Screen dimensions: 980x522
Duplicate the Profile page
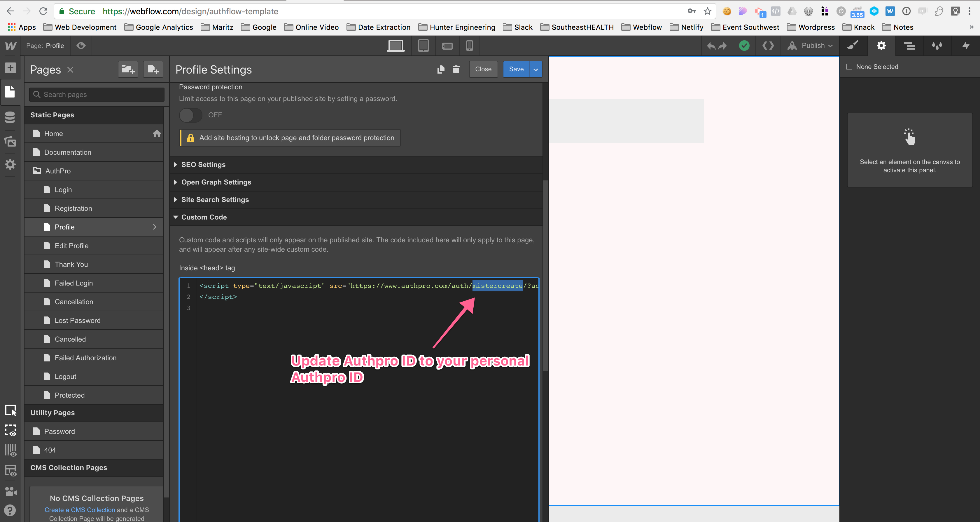coord(440,69)
